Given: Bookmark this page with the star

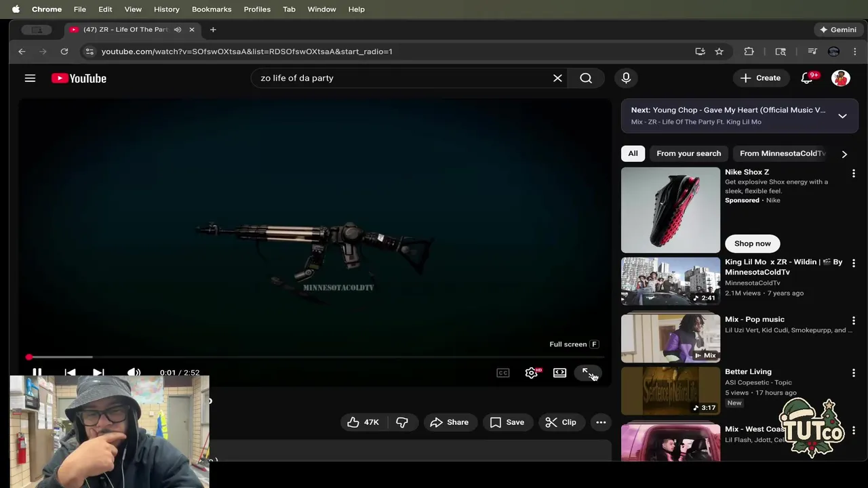Looking at the screenshot, I should point(719,52).
